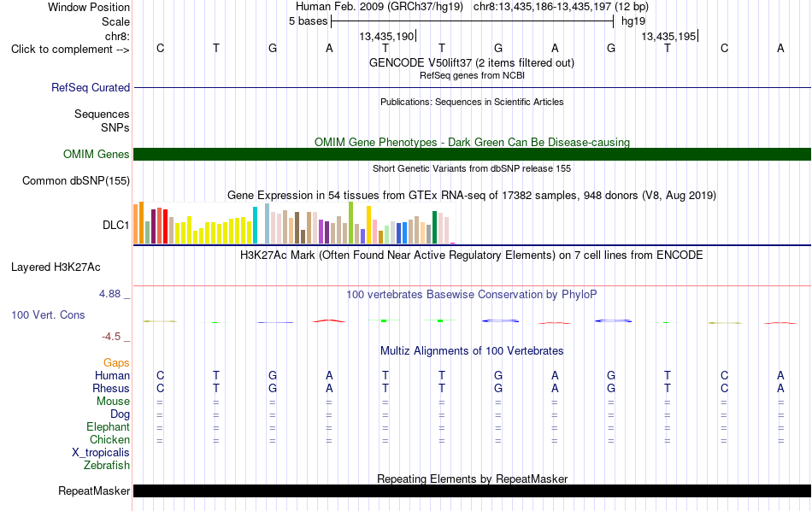Click the 'Click to complement -->' label
The height and width of the screenshot is (511, 812).
tap(70, 50)
